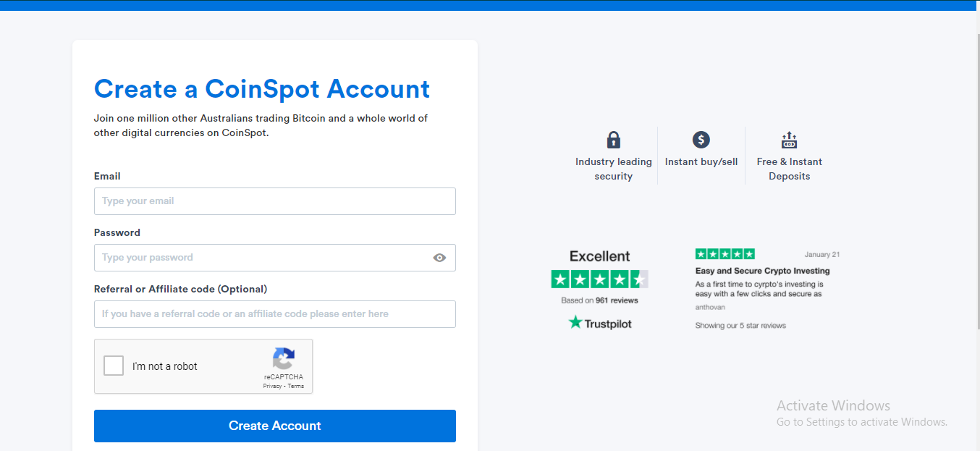This screenshot has width=980, height=451.
Task: Toggle password visibility eye icon
Action: [x=439, y=258]
